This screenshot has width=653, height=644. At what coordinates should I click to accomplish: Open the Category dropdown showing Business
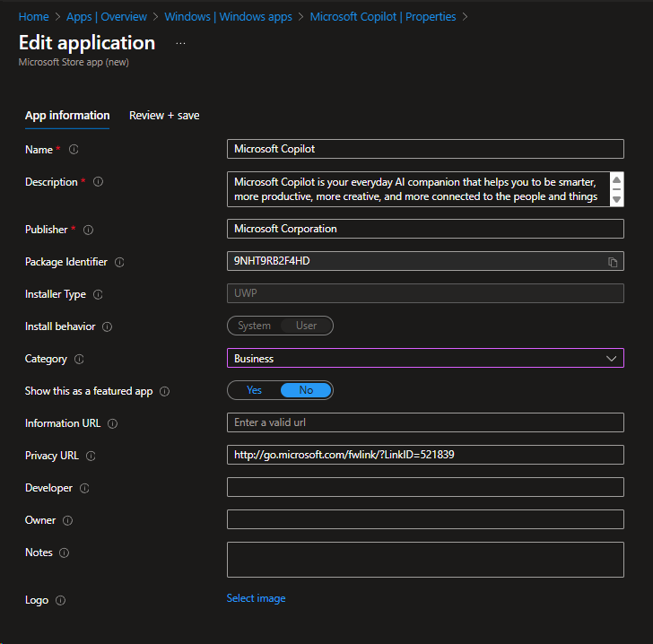click(425, 358)
